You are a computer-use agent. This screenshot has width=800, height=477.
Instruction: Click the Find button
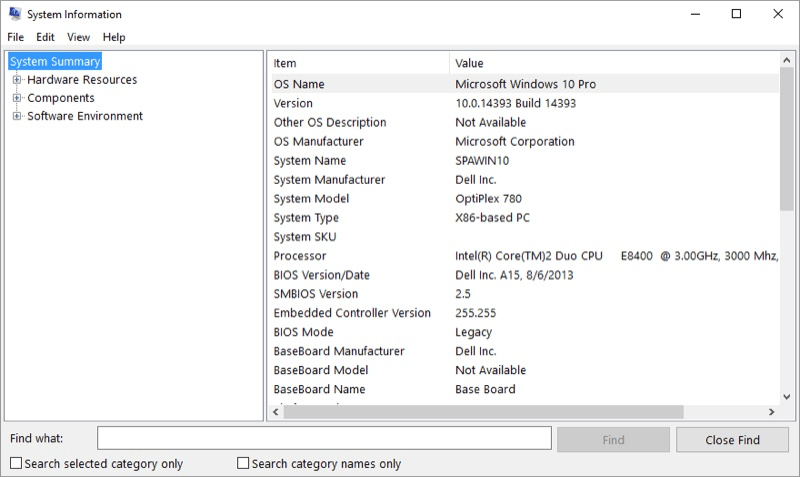[613, 440]
